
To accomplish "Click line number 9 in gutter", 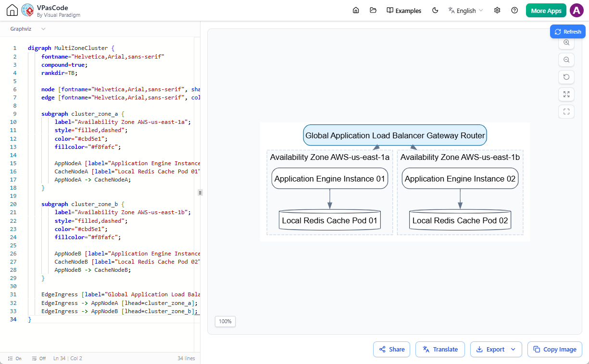I will tap(15, 114).
